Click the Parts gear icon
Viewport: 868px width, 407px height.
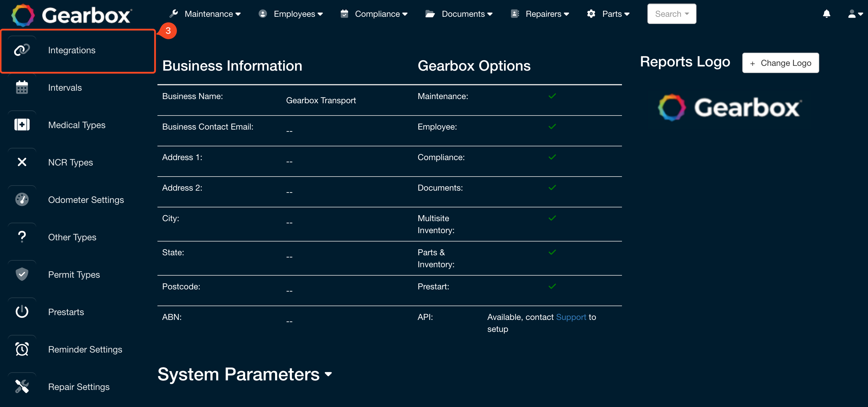coord(591,13)
